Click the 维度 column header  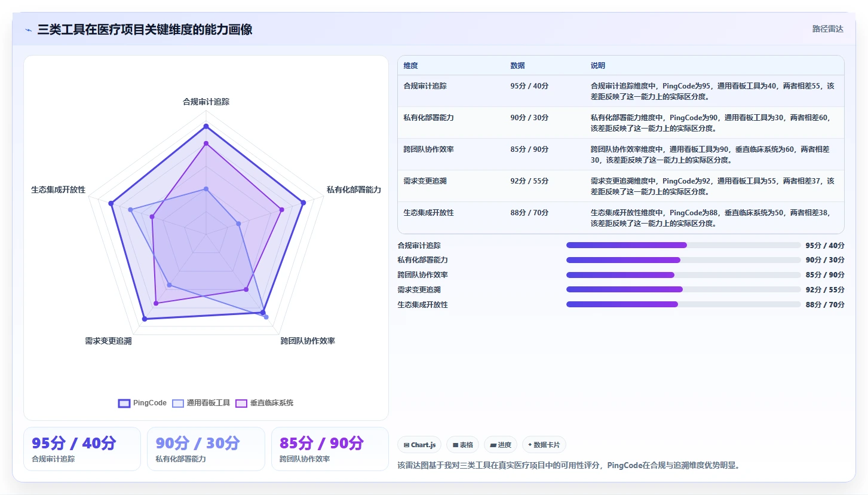click(410, 66)
